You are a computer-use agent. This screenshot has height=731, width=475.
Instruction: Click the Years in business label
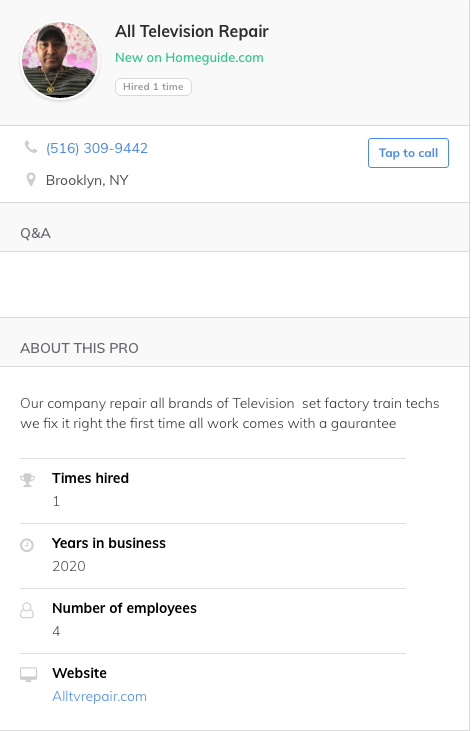[x=109, y=543]
